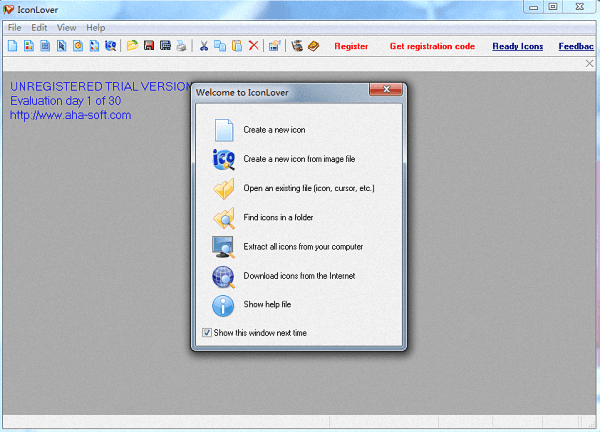Click the Paste clipboard toolbar icon

tap(236, 46)
